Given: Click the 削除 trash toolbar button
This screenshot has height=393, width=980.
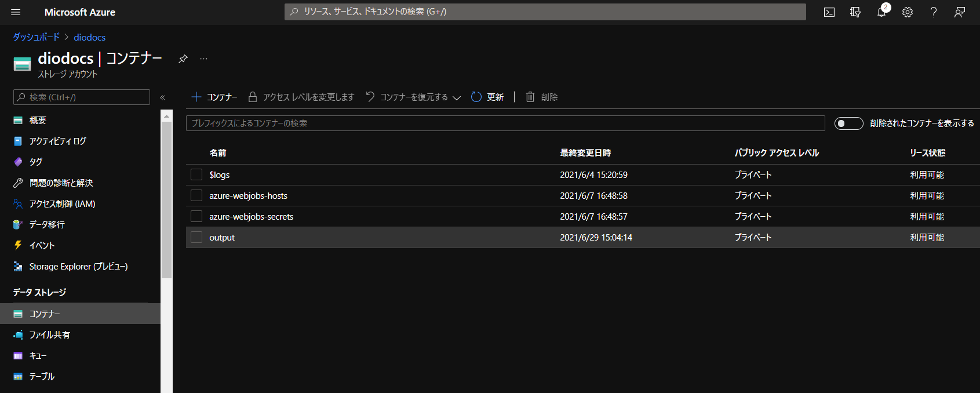Looking at the screenshot, I should (x=542, y=97).
